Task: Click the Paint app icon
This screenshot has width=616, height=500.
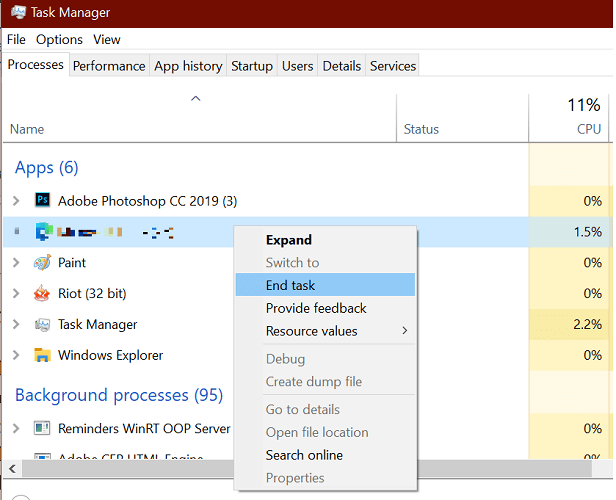Action: pos(42,262)
